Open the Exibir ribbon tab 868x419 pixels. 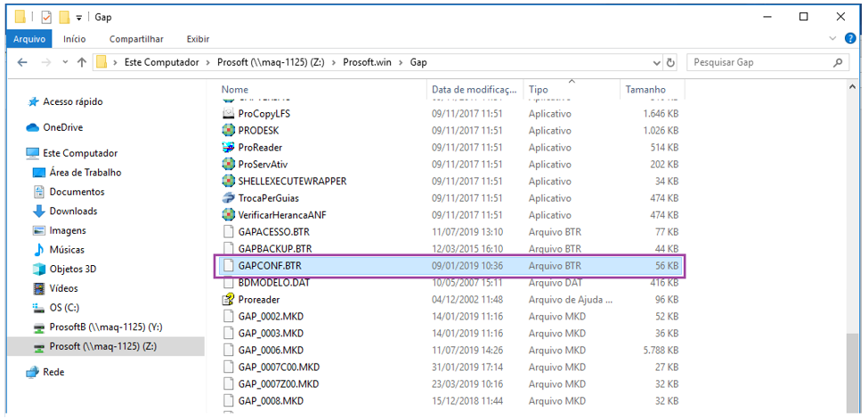(x=198, y=39)
